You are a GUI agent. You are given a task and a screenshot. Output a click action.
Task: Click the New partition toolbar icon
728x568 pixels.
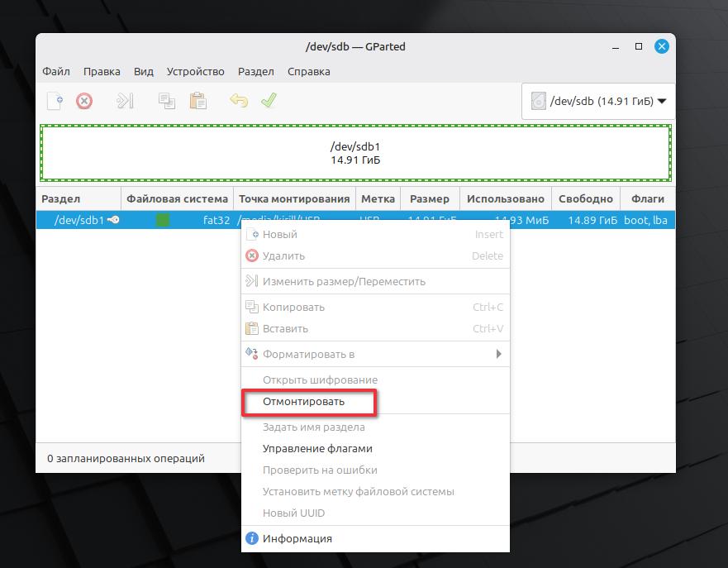[55, 101]
